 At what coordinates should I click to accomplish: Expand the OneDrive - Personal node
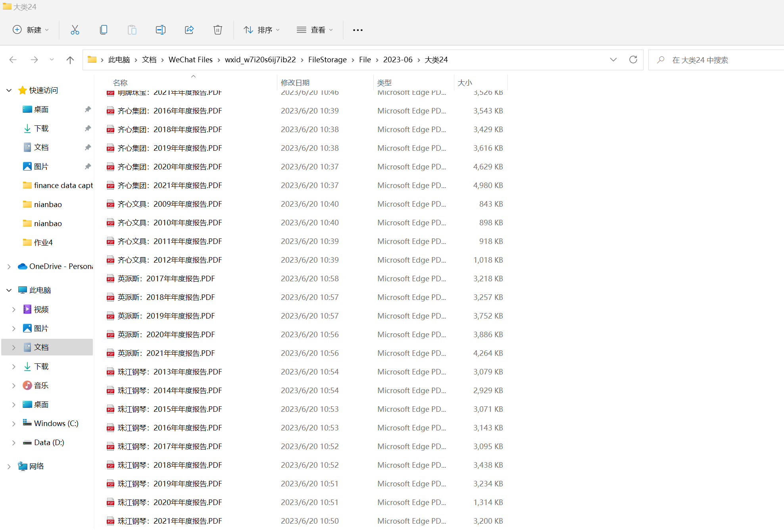tap(9, 267)
